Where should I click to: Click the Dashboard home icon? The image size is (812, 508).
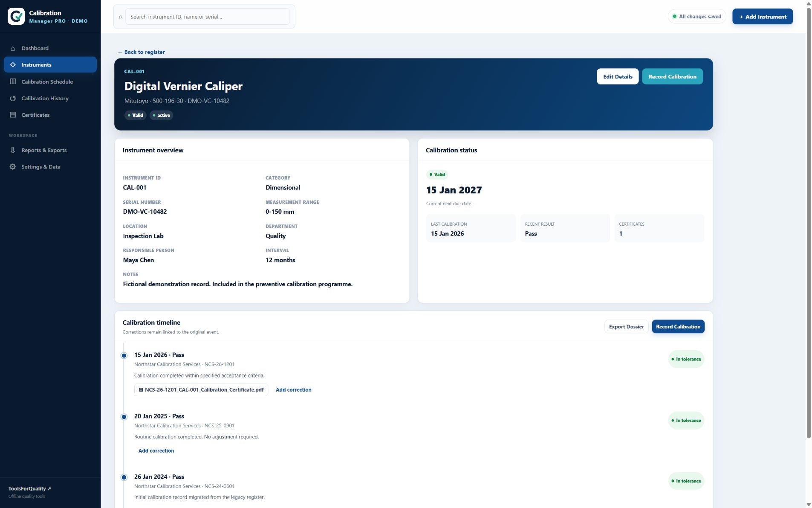pyautogui.click(x=13, y=49)
